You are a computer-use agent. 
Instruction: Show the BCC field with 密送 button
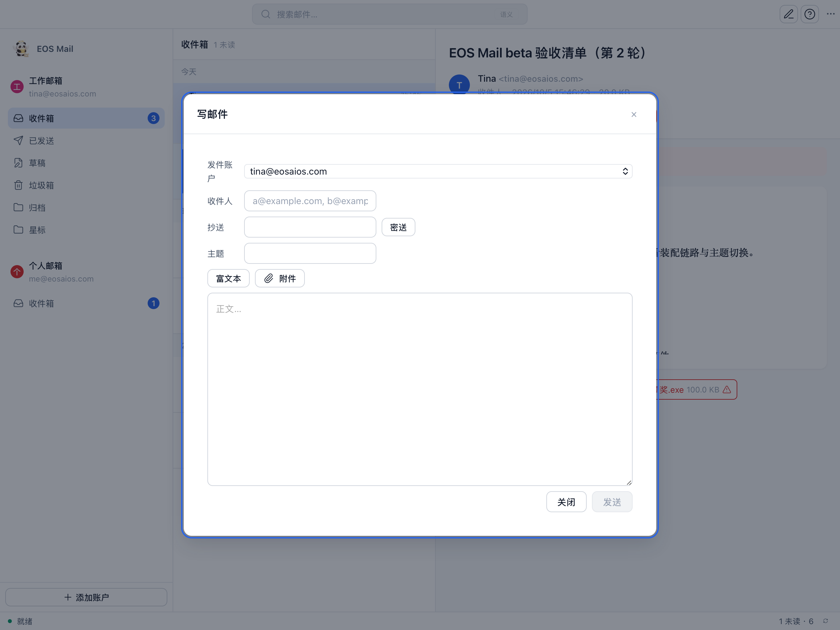coord(398,227)
